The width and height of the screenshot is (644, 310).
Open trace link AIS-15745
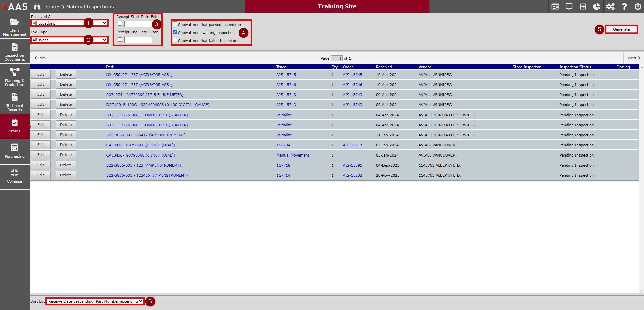click(286, 75)
